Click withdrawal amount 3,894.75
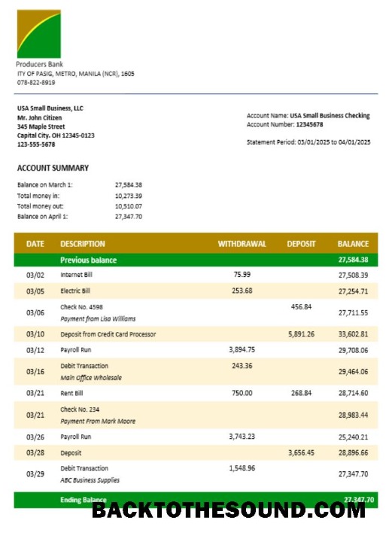This screenshot has height=545, width=392. point(242,350)
